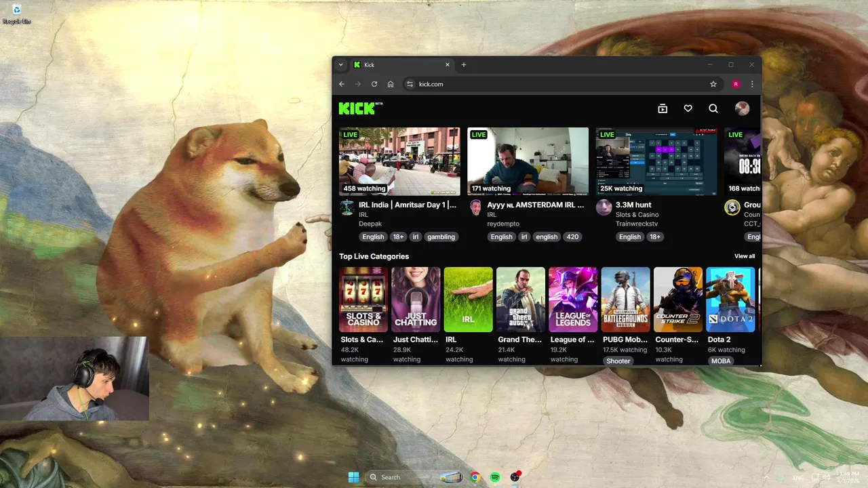
Task: Select the Kick browser tab
Action: click(x=401, y=65)
